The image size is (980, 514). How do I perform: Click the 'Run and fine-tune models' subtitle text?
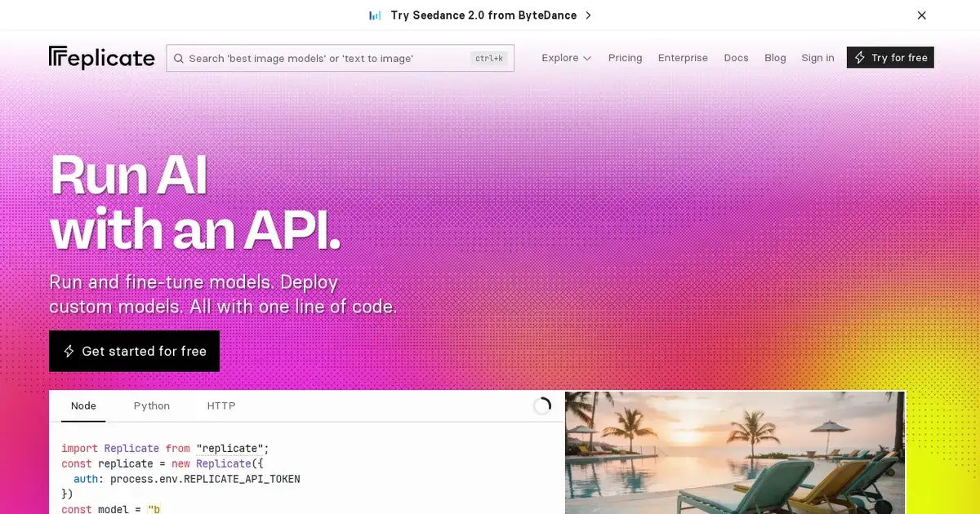[223, 295]
